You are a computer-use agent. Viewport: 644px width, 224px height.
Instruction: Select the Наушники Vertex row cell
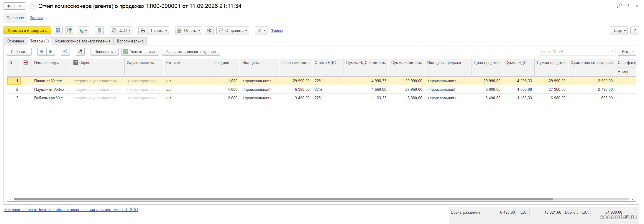coord(51,89)
